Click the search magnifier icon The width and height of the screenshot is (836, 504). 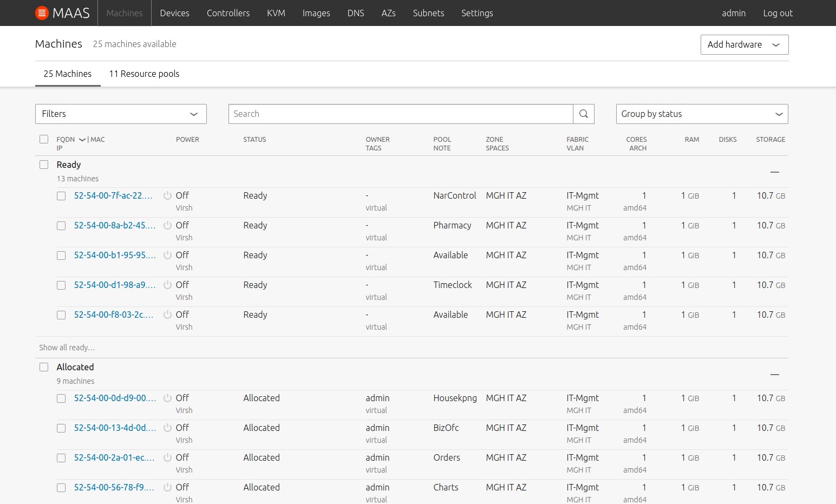(583, 114)
